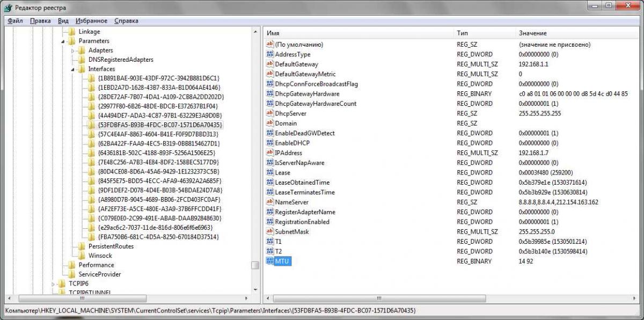This screenshot has width=644, height=320.
Task: Select the EnableDeadGWDetect value name
Action: 305,133
